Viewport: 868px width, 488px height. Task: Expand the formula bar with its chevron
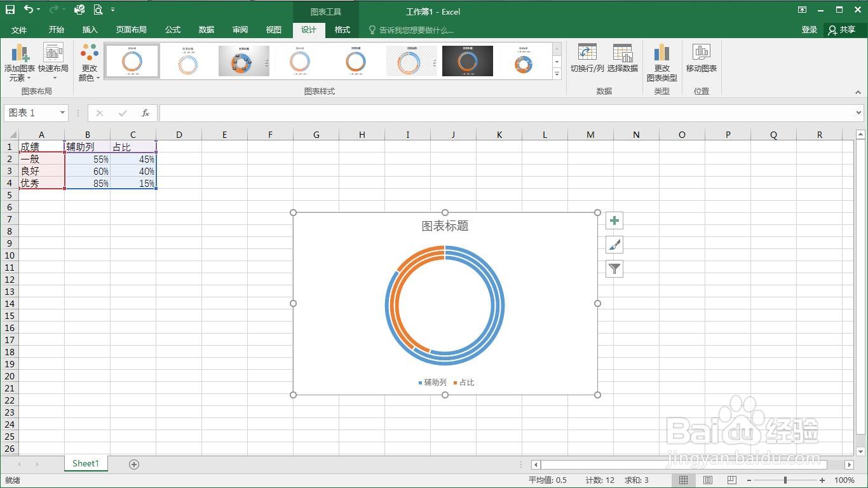[x=859, y=113]
